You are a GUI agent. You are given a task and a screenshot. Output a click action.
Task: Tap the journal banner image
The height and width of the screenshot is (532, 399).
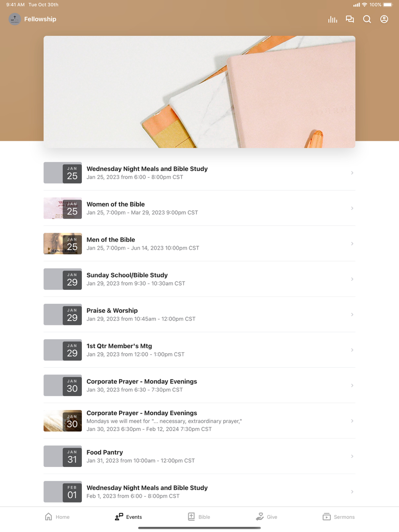click(199, 92)
